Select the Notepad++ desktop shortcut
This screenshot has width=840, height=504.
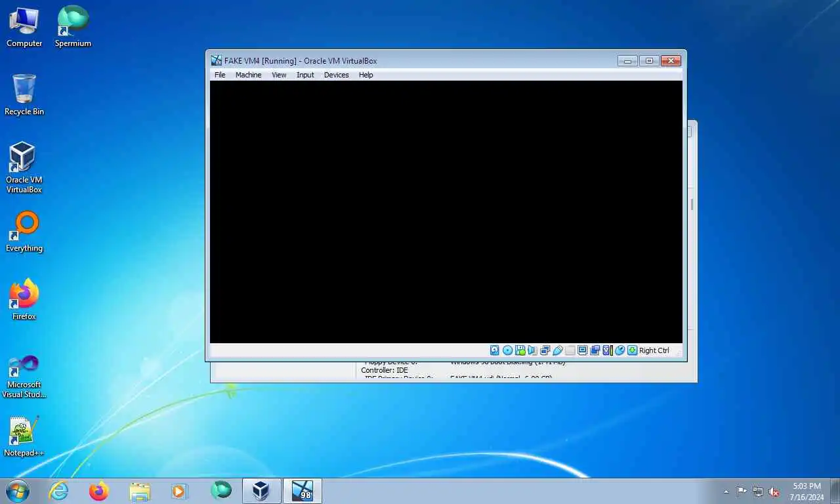(x=24, y=436)
